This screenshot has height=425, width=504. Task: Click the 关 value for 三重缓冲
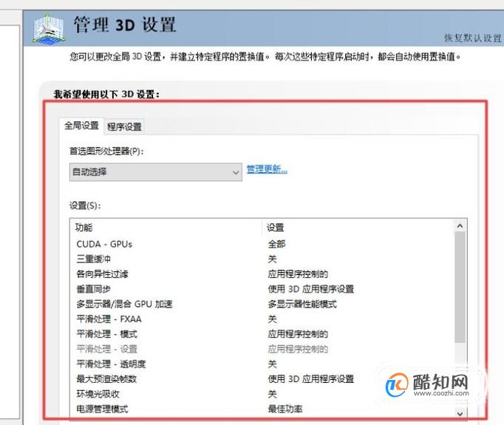pos(272,259)
